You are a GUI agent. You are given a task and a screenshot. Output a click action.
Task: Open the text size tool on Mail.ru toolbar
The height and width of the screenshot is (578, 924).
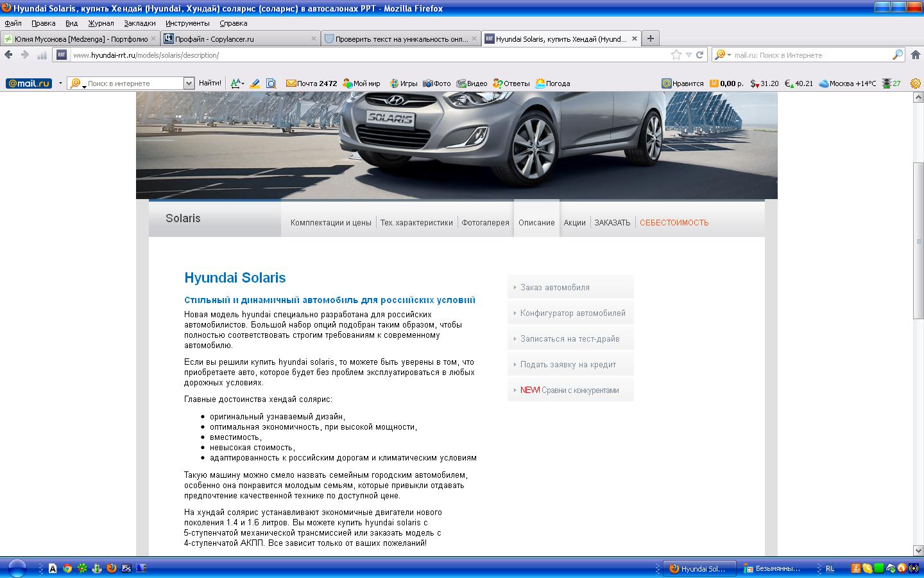pos(237,83)
